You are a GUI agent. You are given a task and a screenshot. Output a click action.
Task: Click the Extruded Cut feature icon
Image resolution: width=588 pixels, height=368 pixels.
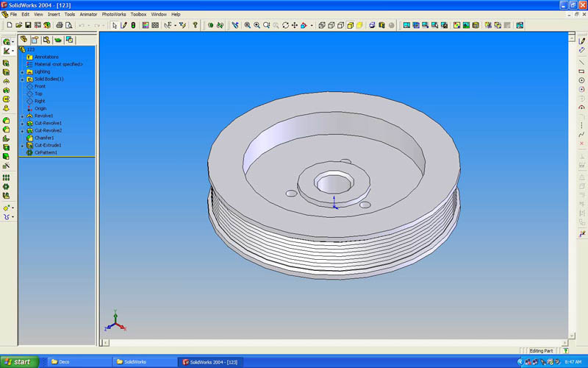click(x=7, y=72)
